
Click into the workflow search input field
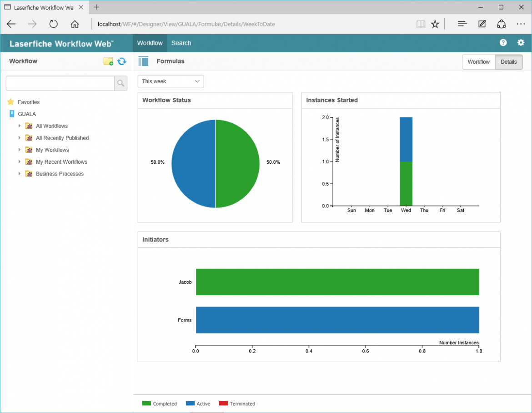(x=60, y=83)
